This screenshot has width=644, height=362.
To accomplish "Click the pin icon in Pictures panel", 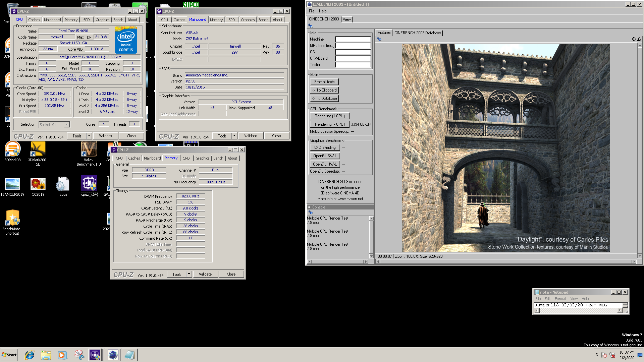I will [379, 39].
